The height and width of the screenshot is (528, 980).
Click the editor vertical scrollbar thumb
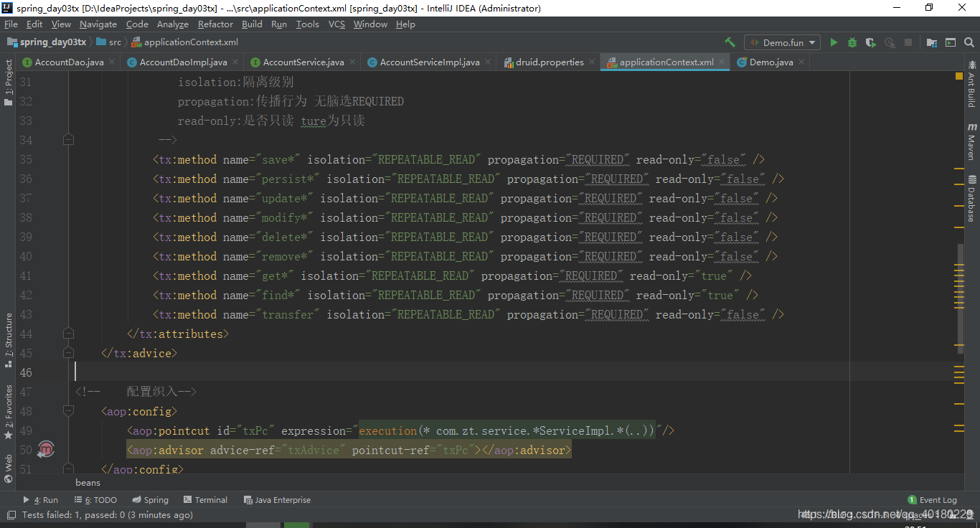[x=959, y=297]
